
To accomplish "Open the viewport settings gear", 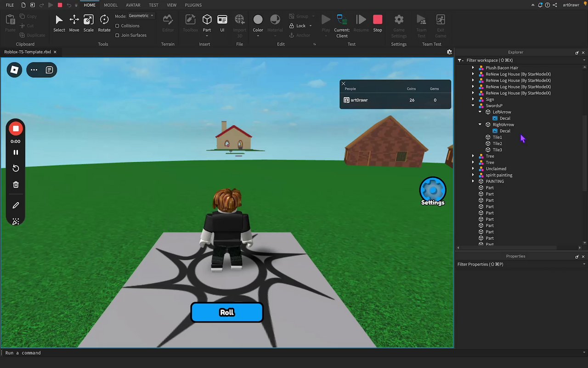I will [x=449, y=52].
